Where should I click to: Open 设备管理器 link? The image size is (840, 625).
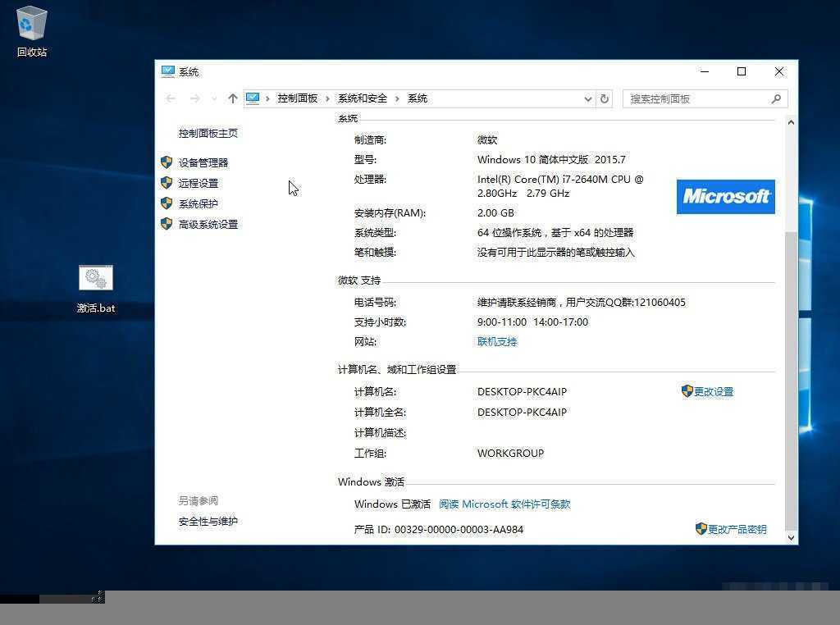[203, 162]
